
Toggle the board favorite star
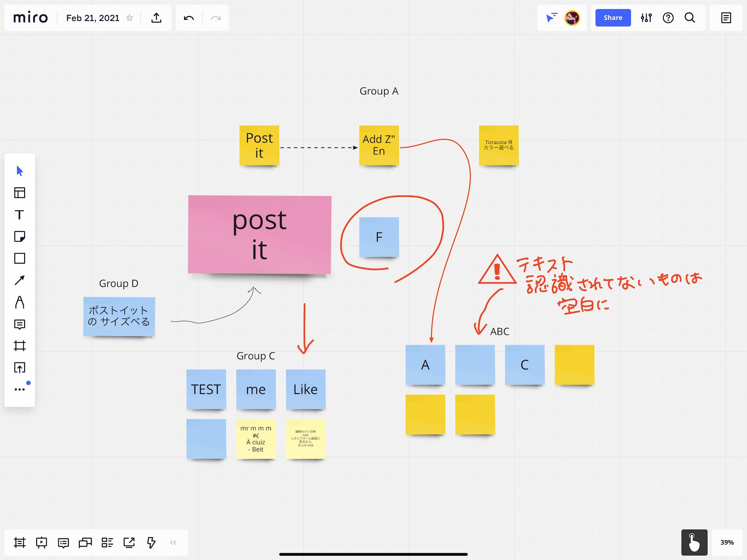point(130,17)
